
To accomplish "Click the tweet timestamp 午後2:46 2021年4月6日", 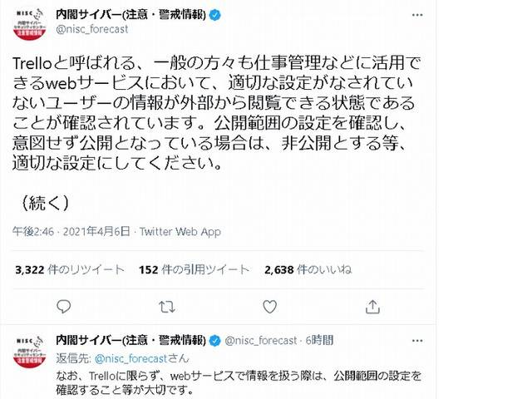I will [71, 232].
